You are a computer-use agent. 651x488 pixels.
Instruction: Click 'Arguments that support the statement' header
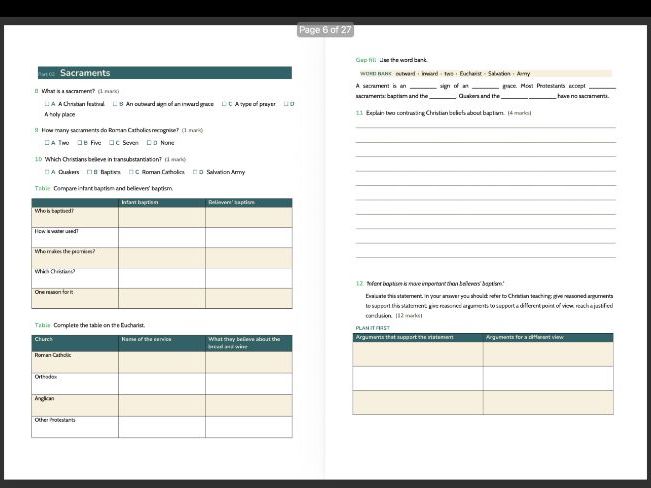click(404, 337)
